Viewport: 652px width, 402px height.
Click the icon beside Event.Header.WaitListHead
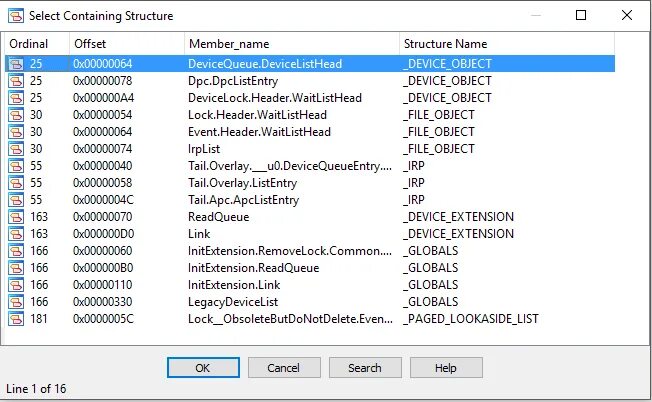[x=16, y=132]
